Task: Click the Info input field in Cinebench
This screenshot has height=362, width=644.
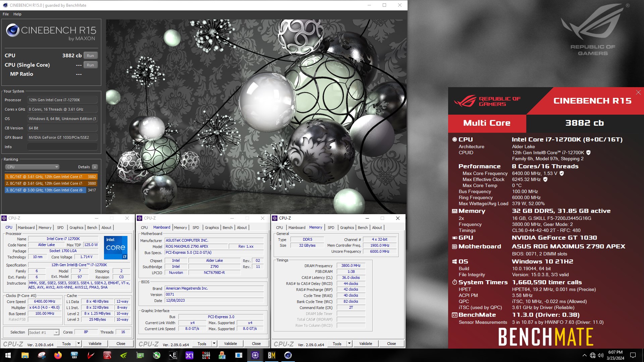Action: (x=62, y=147)
